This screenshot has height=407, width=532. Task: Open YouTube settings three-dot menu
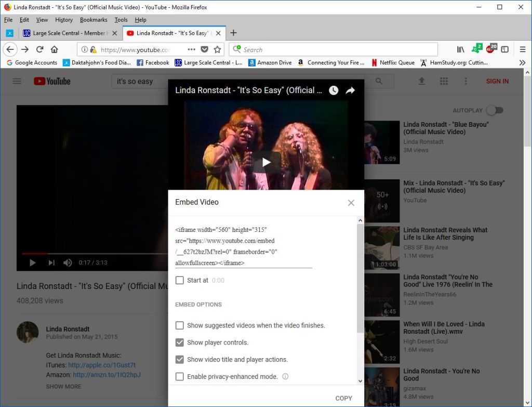466,81
